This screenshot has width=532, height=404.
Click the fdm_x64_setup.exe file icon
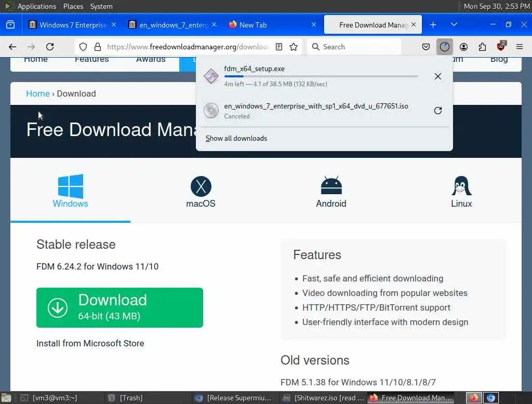[x=211, y=76]
